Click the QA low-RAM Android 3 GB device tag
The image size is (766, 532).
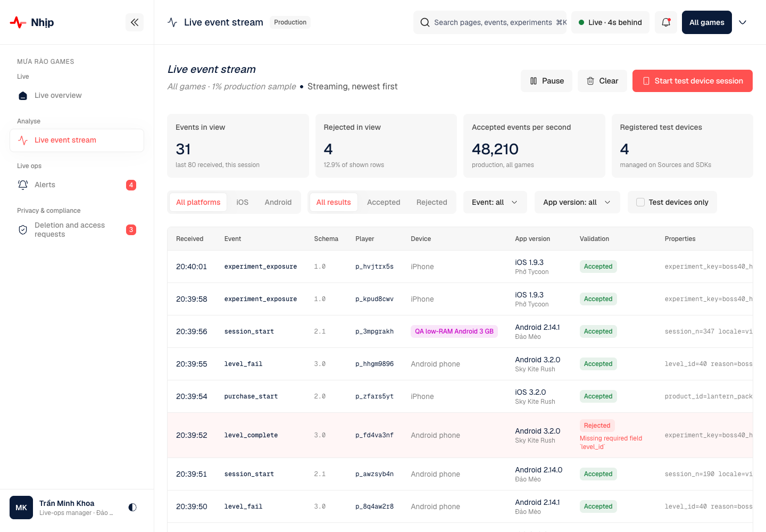454,331
